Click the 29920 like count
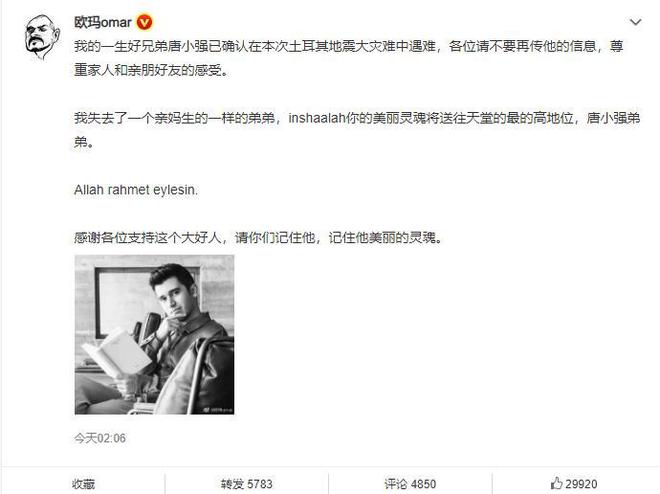660x494 pixels. (x=581, y=483)
